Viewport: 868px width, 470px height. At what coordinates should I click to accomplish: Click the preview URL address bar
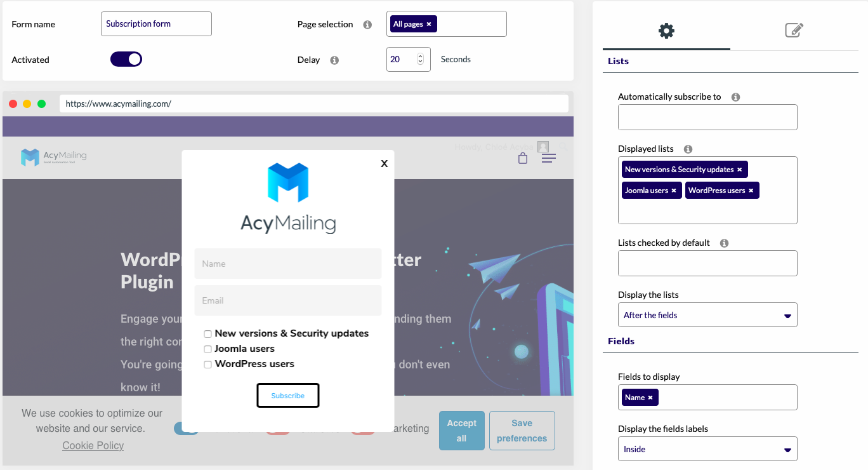(x=314, y=104)
